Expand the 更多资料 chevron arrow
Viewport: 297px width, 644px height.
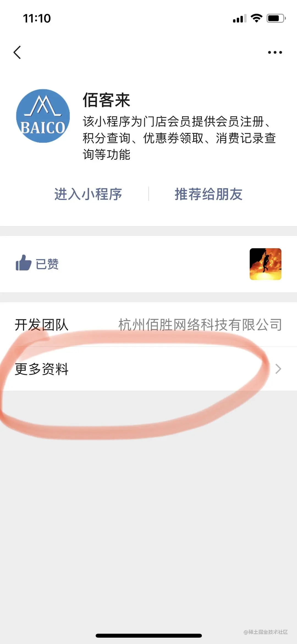[278, 369]
